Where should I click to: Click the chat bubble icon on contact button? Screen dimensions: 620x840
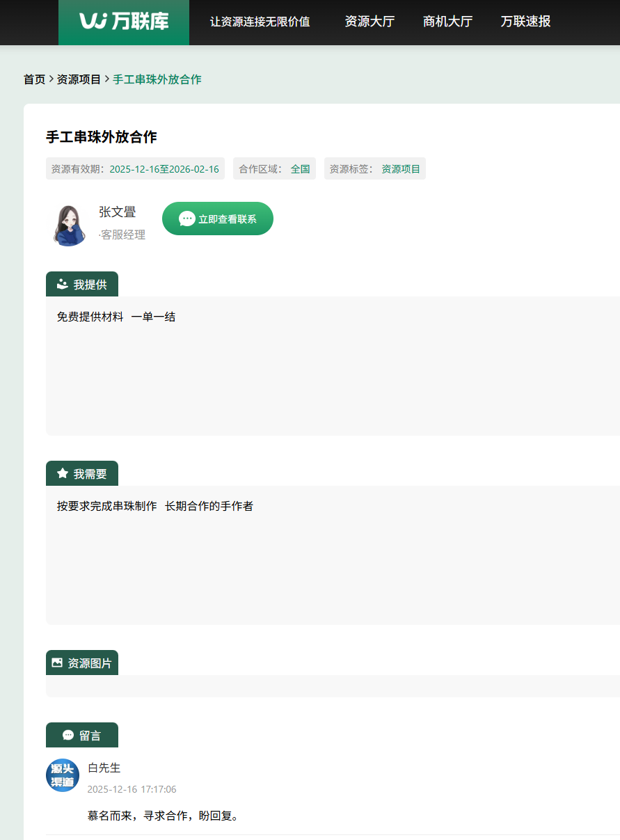click(187, 219)
